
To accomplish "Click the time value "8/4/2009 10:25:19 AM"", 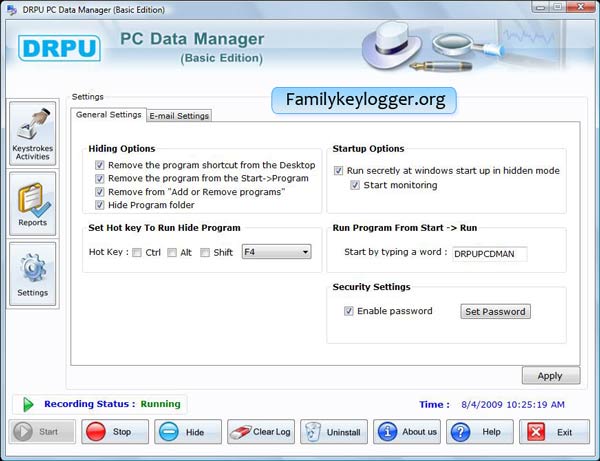I will (x=513, y=405).
